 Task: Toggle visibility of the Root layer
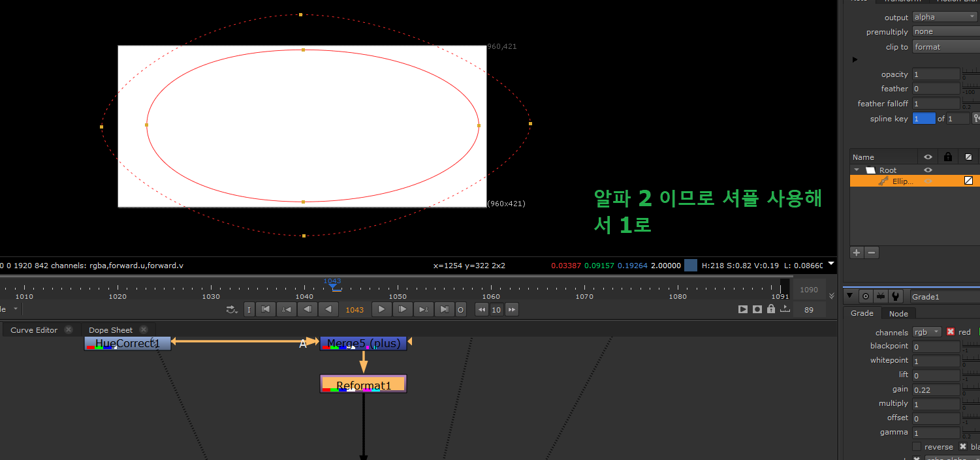tap(927, 170)
